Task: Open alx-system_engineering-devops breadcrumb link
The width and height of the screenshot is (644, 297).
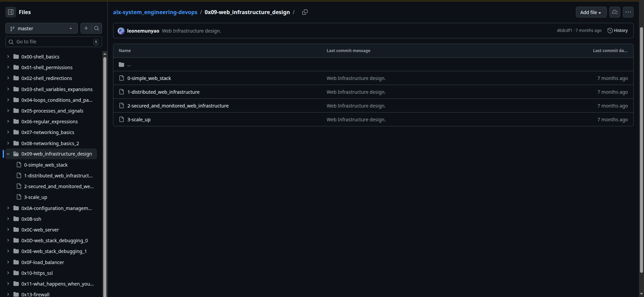Action: [x=155, y=12]
